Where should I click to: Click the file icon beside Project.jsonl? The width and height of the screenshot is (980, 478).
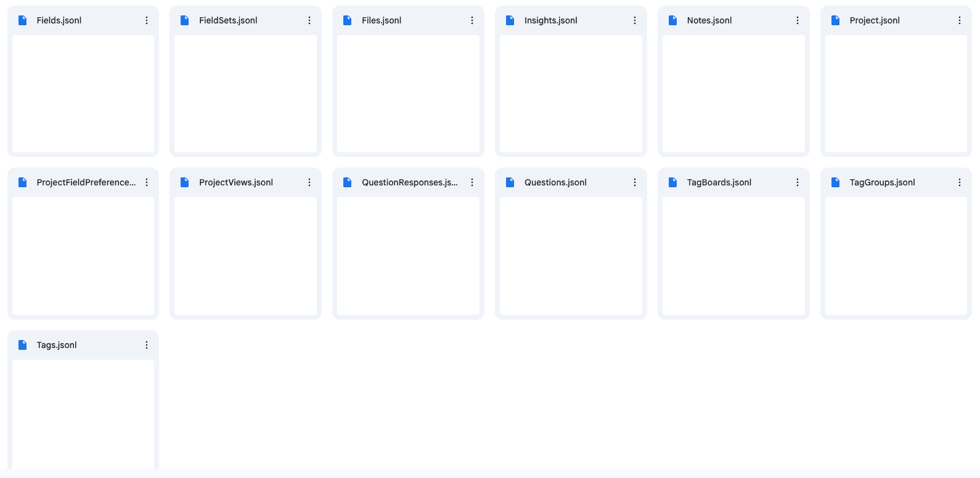(x=836, y=20)
